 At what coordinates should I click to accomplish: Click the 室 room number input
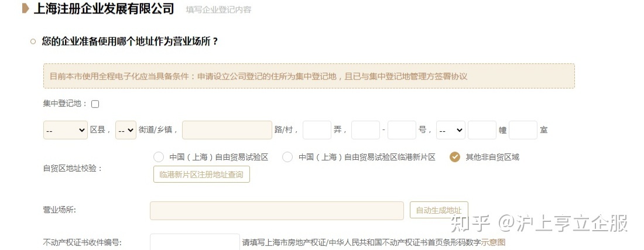523,130
